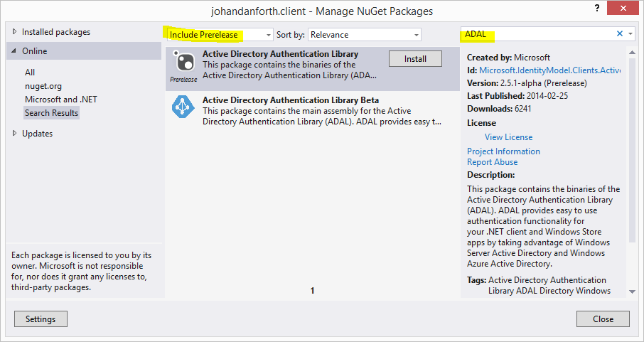This screenshot has height=342, width=644.
Task: Select Microsoft and .NET source
Action: point(61,99)
